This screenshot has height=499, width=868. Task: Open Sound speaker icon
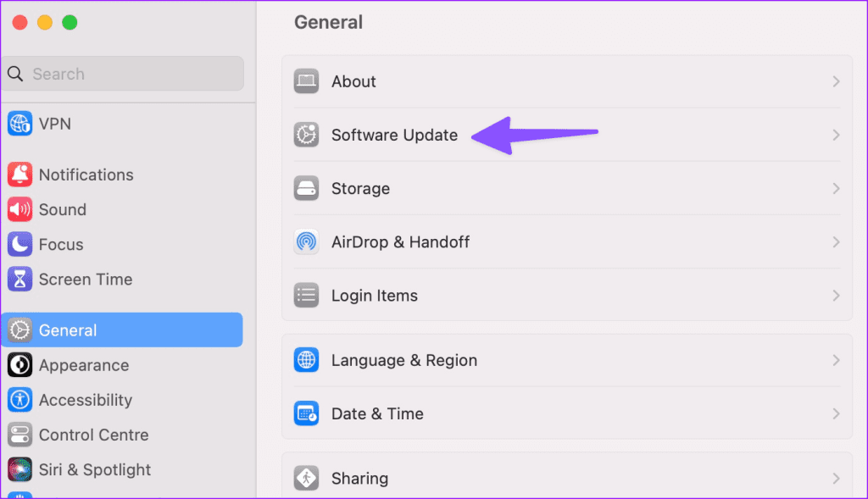click(20, 209)
